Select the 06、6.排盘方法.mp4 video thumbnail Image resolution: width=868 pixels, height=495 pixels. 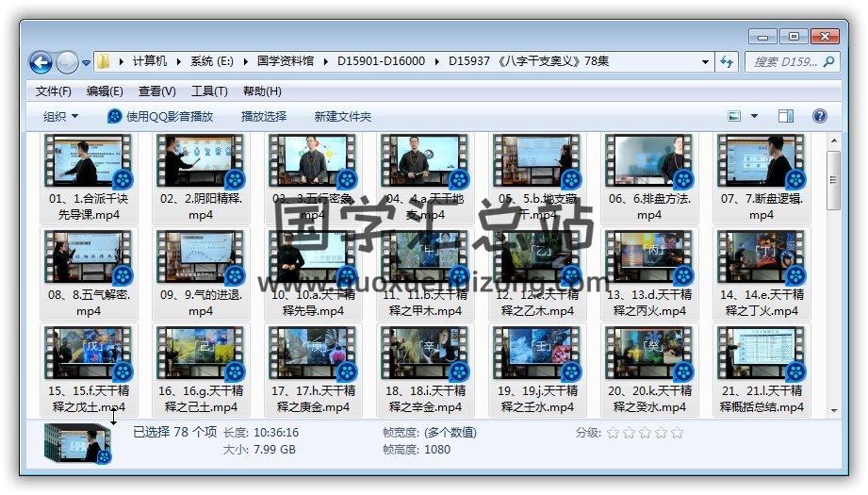click(648, 162)
